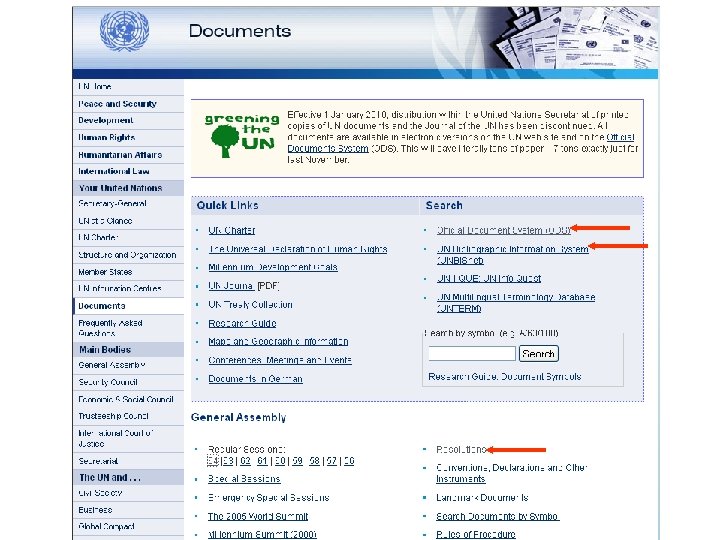The image size is (720, 540).
Task: Open Official Document System (ODS) search link
Action: pyautogui.click(x=504, y=230)
